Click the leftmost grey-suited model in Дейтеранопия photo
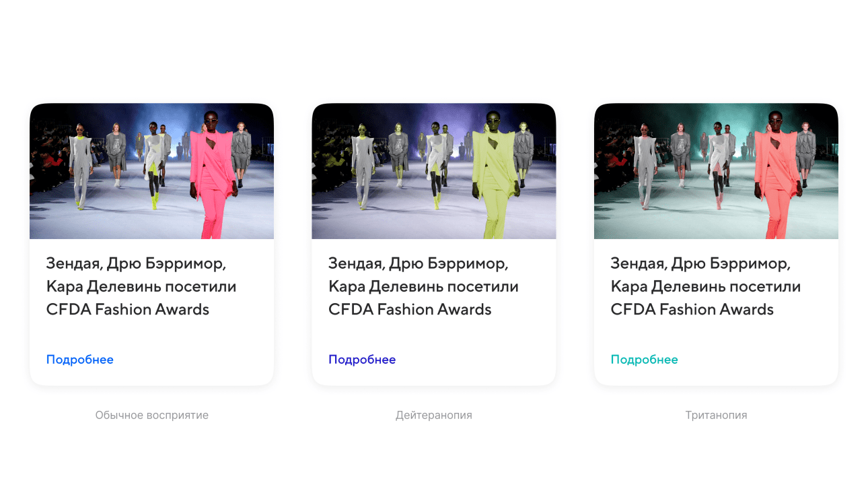Viewport: 868px width, 489px height. (363, 166)
